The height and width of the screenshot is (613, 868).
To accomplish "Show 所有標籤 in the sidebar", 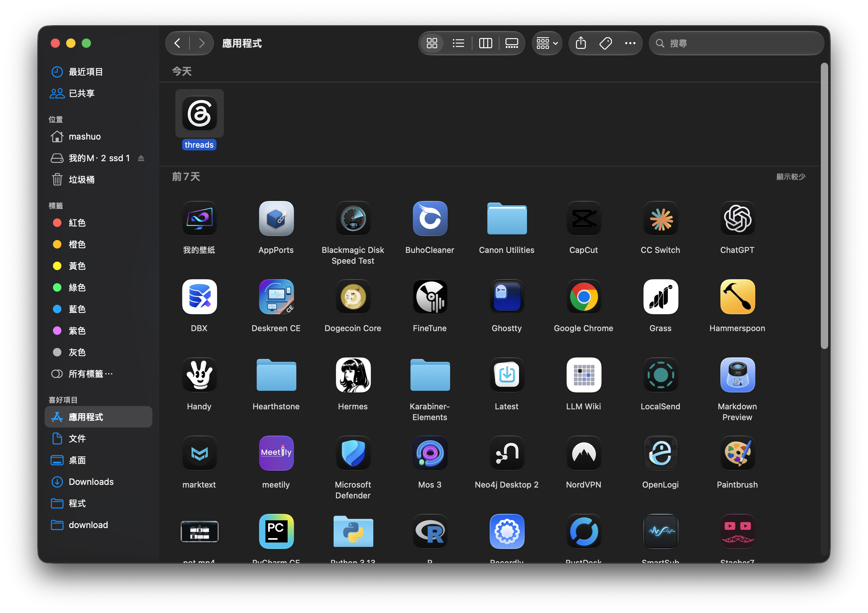I will 98,374.
